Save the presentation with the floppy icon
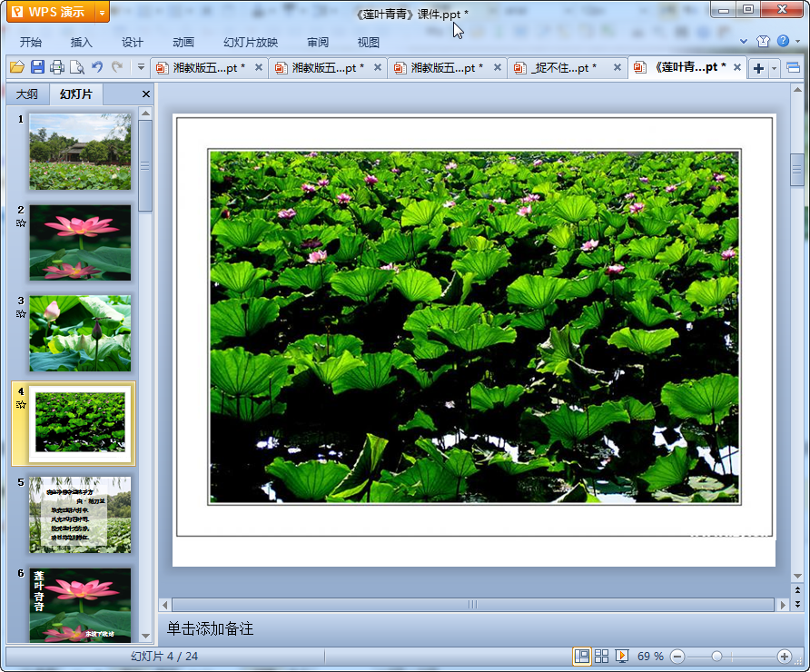 37,67
